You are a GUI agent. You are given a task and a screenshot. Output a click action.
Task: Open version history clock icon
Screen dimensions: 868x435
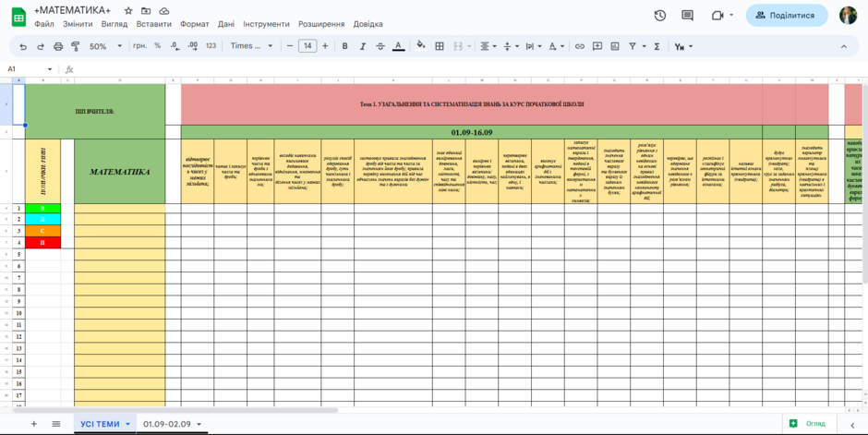(x=660, y=16)
